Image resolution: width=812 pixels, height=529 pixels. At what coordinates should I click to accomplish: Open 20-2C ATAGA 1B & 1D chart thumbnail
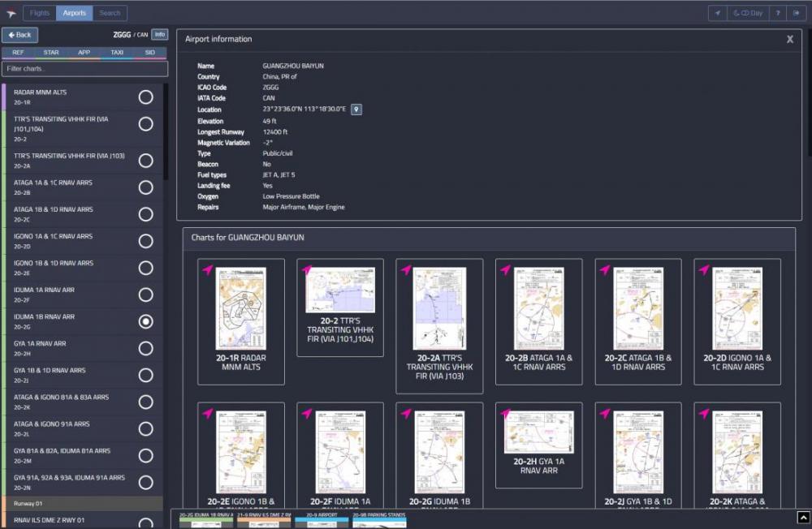(638, 308)
